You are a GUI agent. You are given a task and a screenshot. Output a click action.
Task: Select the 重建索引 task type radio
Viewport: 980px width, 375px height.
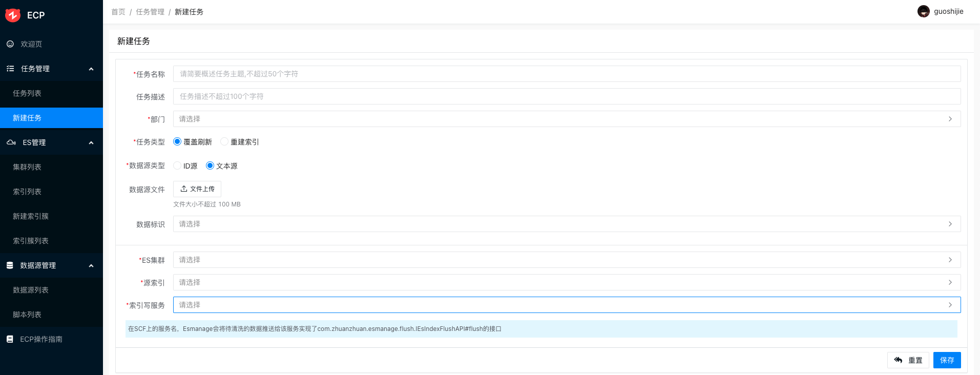tap(224, 141)
